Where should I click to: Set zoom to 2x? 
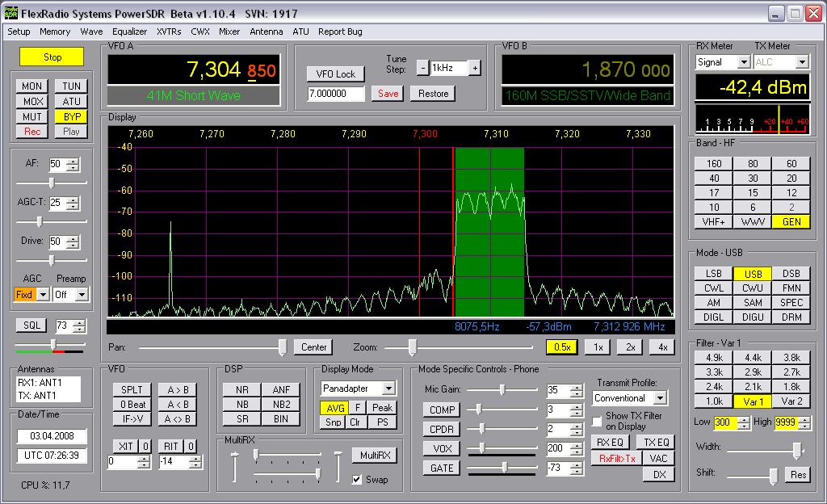point(630,346)
